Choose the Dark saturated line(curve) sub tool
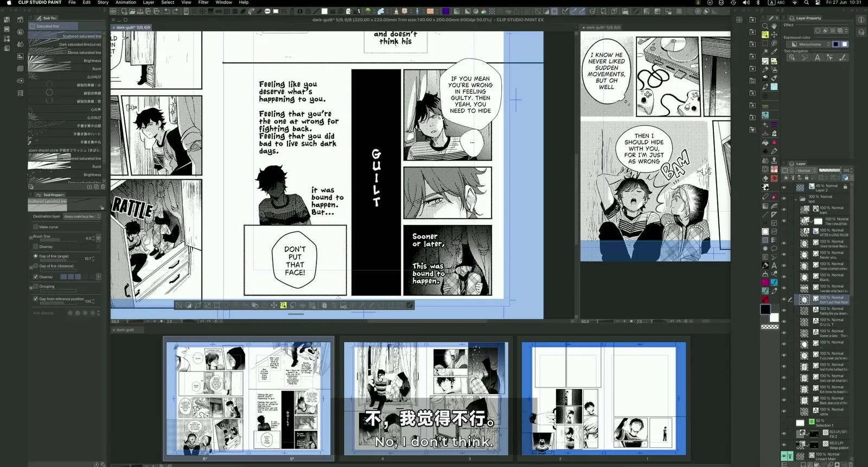Viewport: 868px width, 467px height. pos(65,45)
